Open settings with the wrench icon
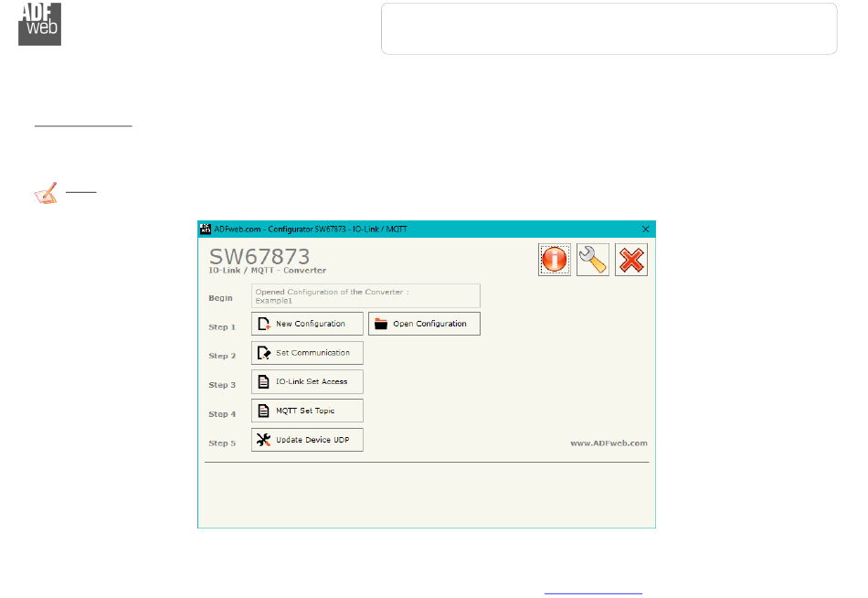The height and width of the screenshot is (598, 868). (x=592, y=260)
